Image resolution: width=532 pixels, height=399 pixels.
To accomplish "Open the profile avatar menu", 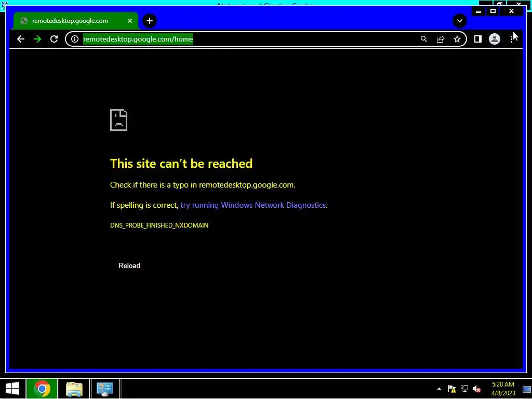I will tap(495, 39).
